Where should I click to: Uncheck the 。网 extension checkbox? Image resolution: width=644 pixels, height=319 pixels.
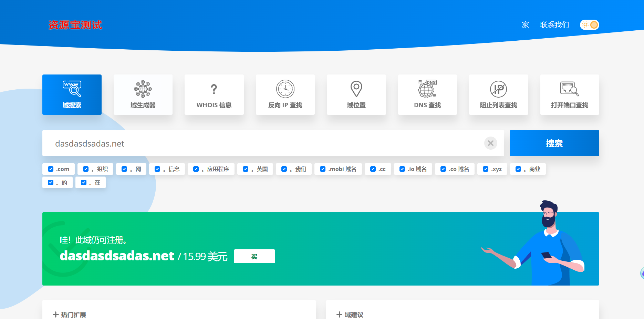124,169
